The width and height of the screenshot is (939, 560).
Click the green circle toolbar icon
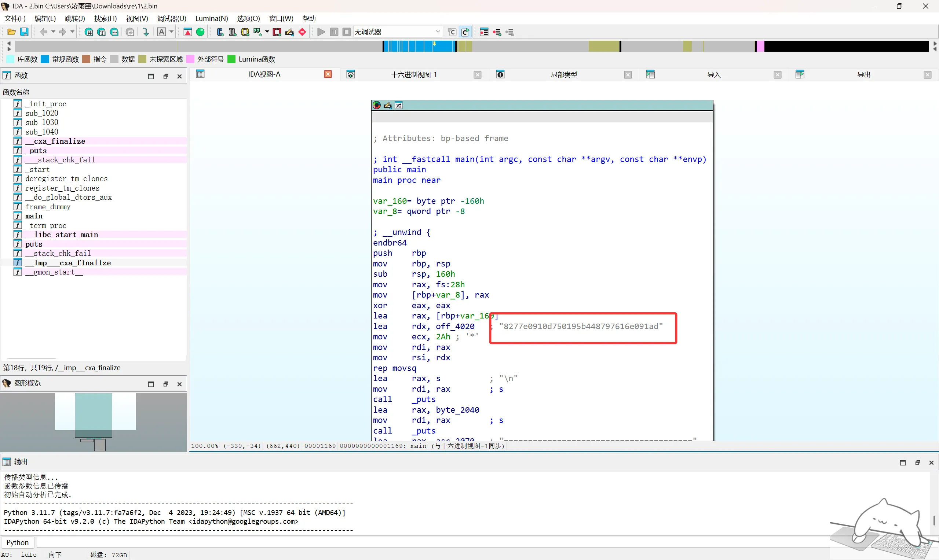coord(201,32)
